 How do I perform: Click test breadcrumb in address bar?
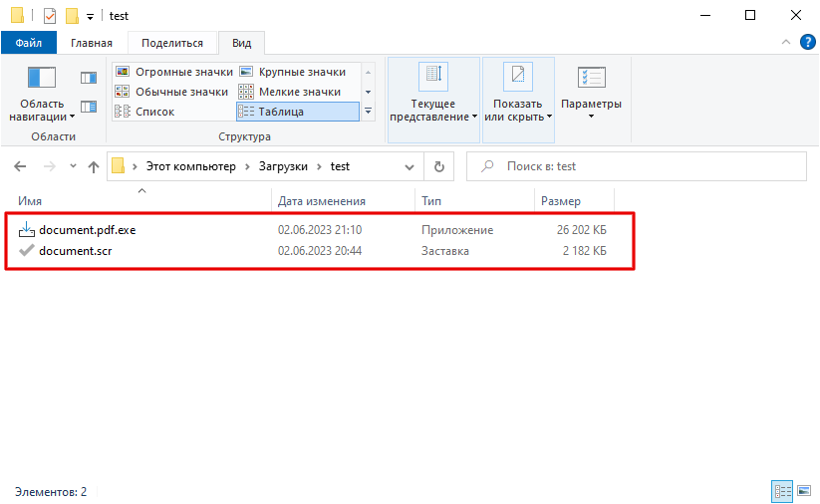point(340,166)
